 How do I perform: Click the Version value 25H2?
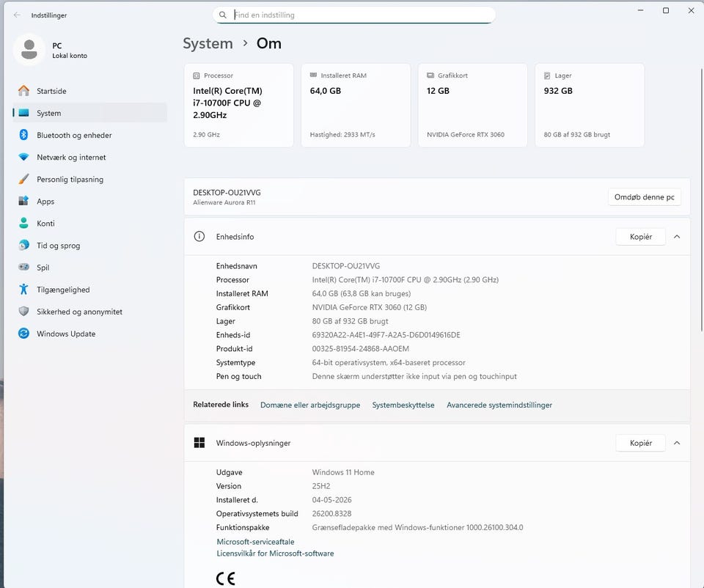[x=321, y=486]
